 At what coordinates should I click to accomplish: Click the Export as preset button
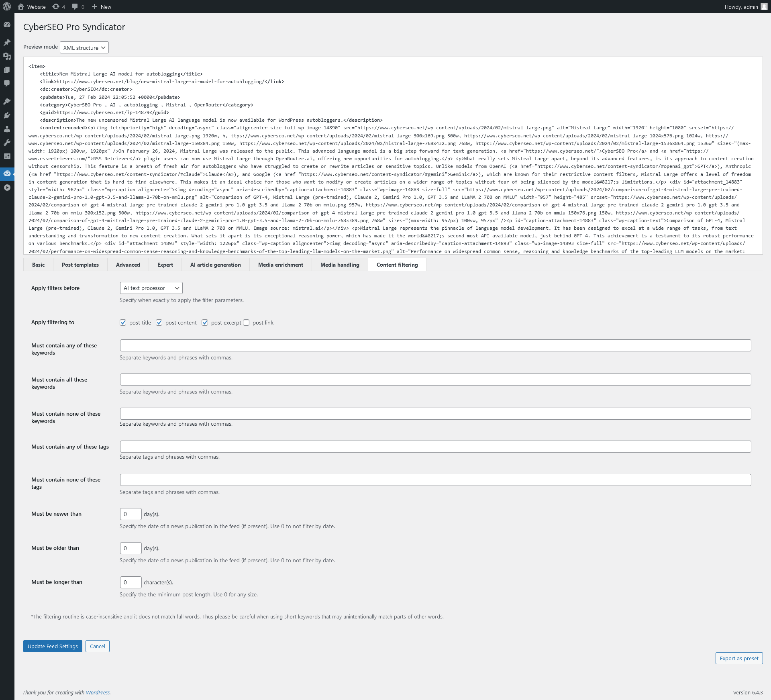pos(739,658)
